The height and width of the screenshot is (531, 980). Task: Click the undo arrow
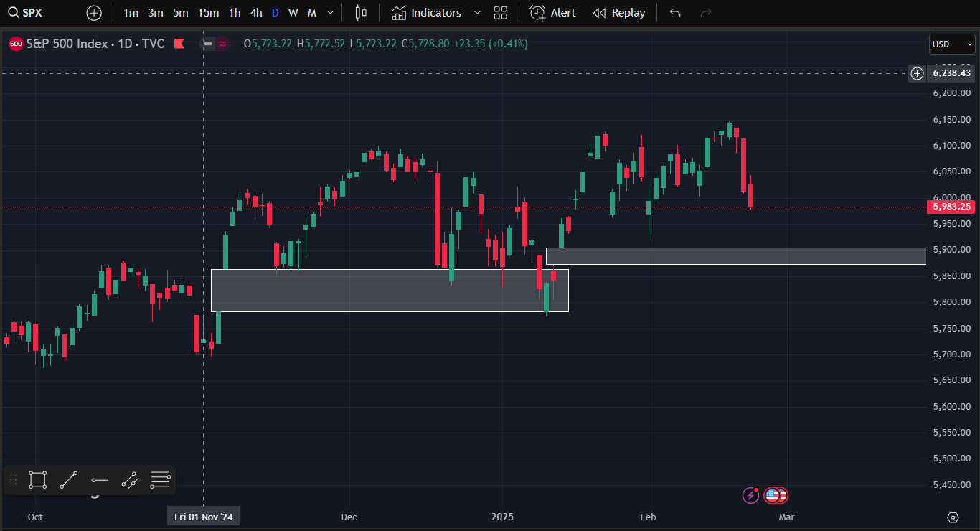pyautogui.click(x=674, y=13)
